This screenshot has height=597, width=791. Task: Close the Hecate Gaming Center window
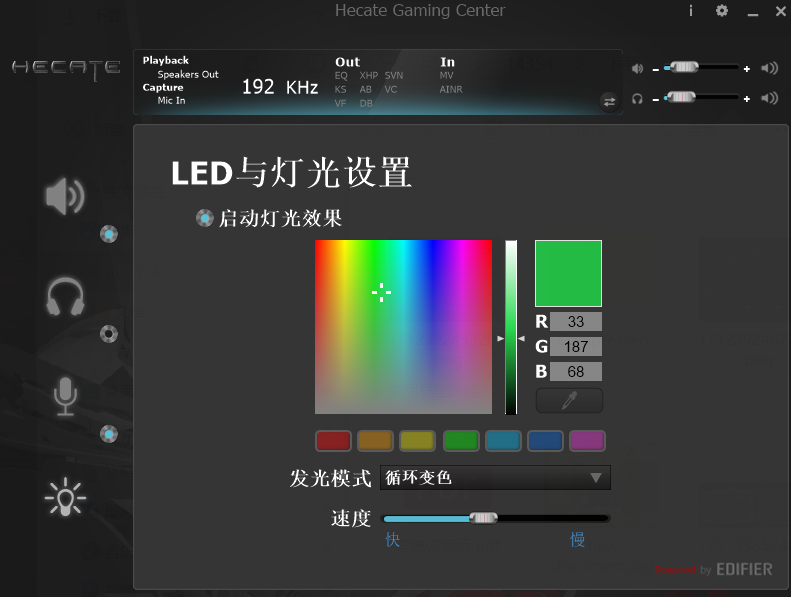780,11
